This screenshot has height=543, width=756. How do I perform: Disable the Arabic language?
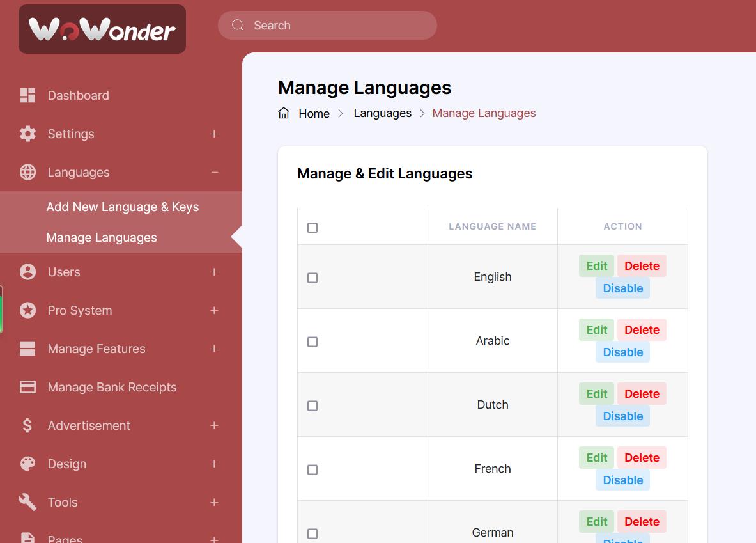[622, 352]
